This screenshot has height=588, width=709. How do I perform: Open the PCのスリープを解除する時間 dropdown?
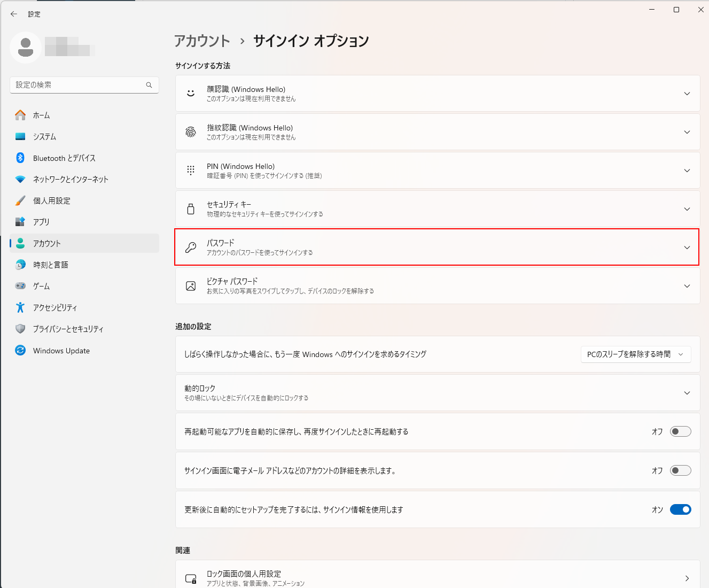tap(636, 354)
